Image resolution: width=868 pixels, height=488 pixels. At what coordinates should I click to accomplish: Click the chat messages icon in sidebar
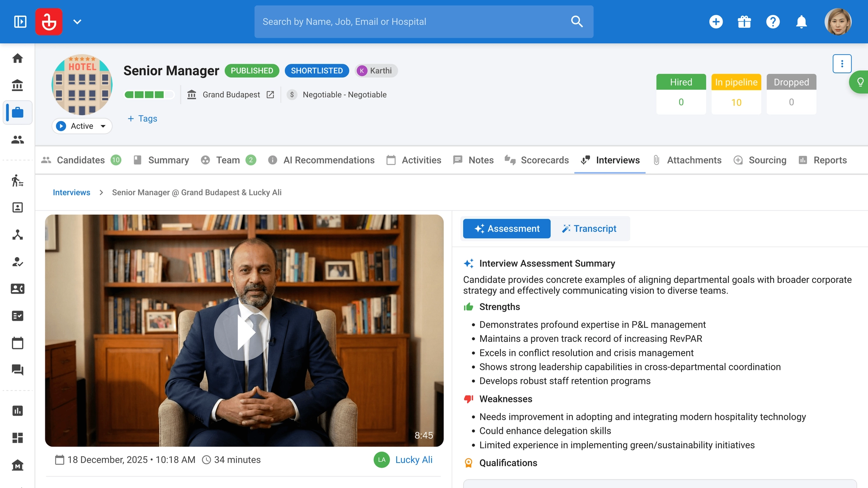17,370
